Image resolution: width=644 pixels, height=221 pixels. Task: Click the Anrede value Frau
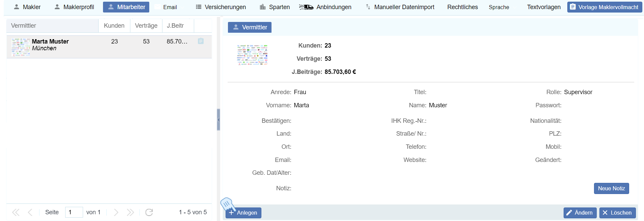pos(300,92)
